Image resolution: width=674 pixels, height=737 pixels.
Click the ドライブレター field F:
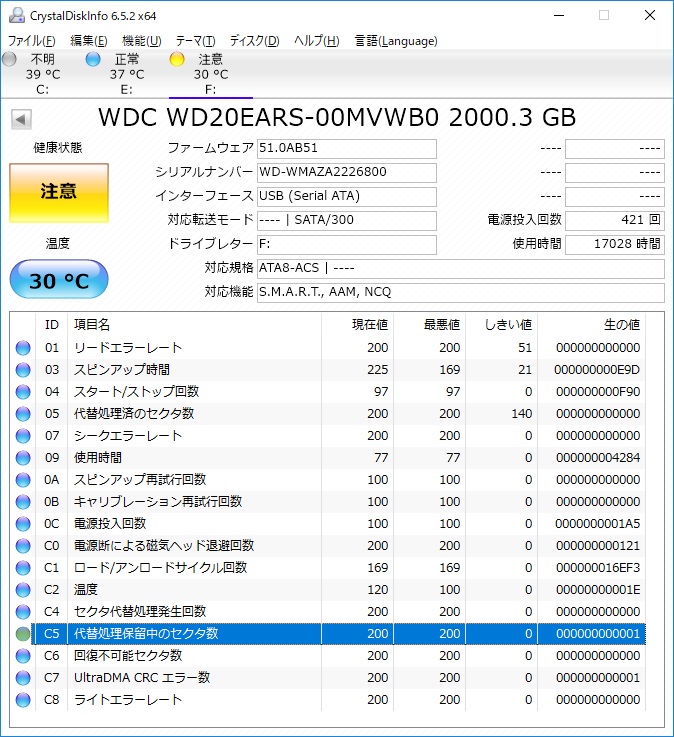tap(347, 244)
